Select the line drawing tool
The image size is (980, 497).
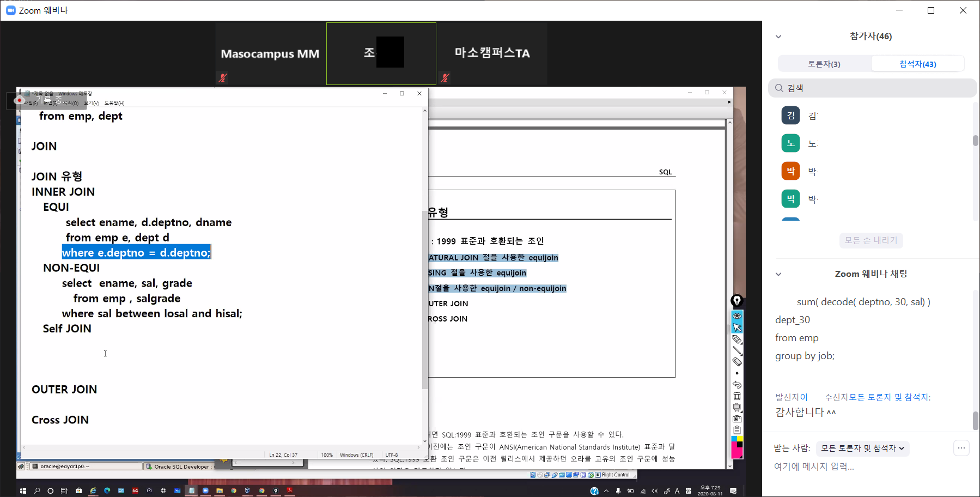pyautogui.click(x=737, y=350)
